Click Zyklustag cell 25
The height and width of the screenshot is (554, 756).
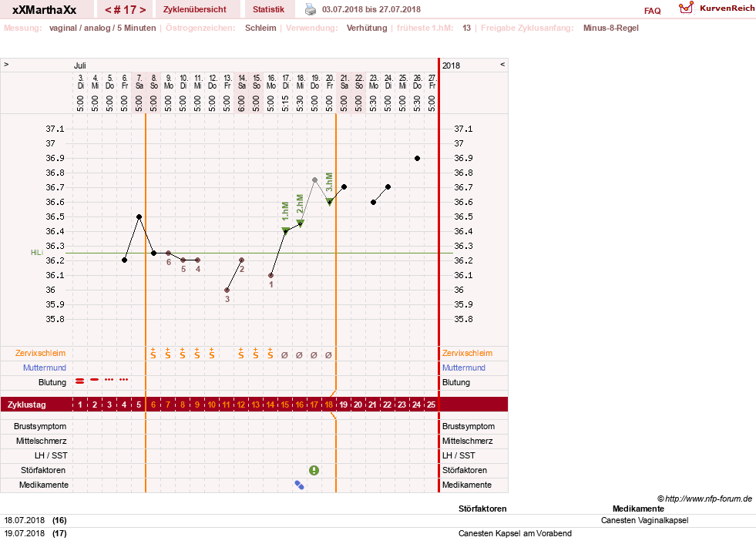(431, 405)
